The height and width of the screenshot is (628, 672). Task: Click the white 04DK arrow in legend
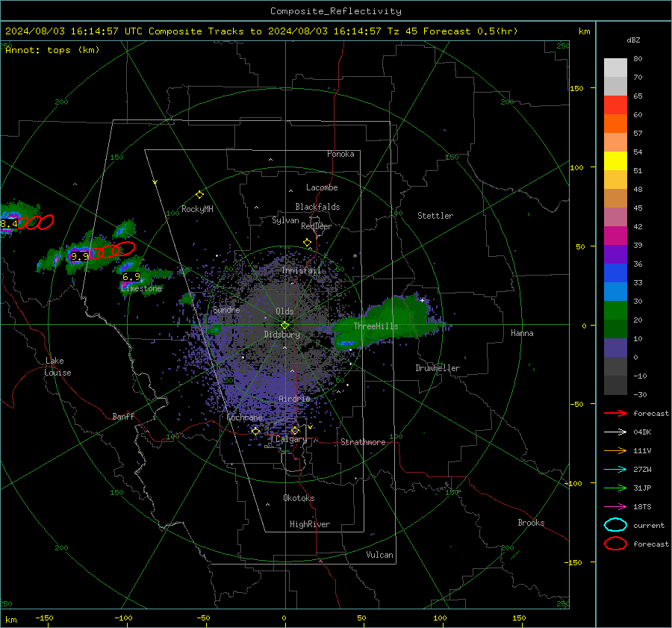pyautogui.click(x=615, y=432)
